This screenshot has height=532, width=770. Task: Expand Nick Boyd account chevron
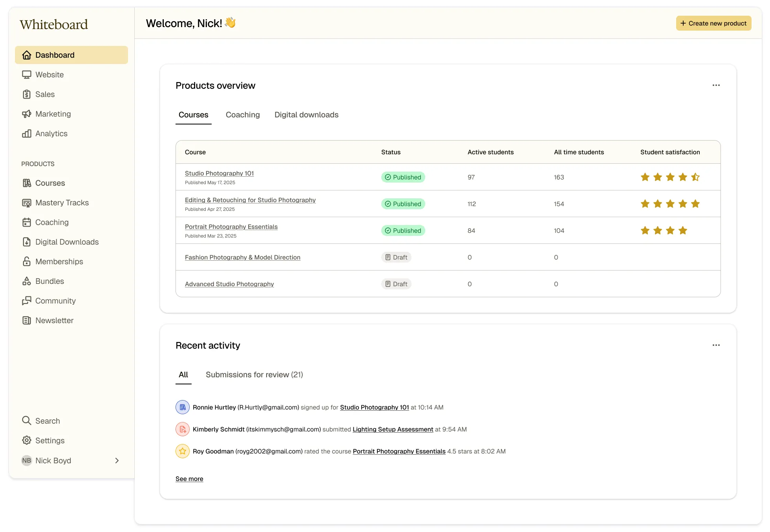pyautogui.click(x=117, y=461)
